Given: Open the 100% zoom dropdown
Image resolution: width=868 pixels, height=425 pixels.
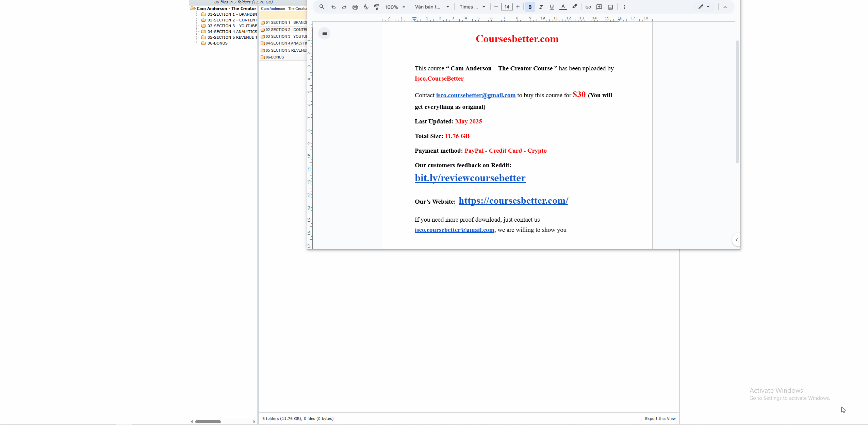Looking at the screenshot, I should point(395,7).
